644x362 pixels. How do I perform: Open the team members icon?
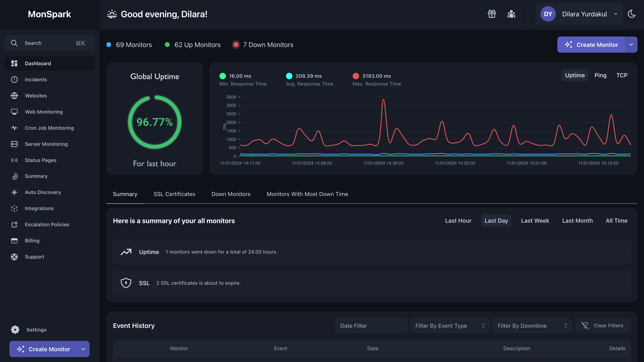[511, 14]
